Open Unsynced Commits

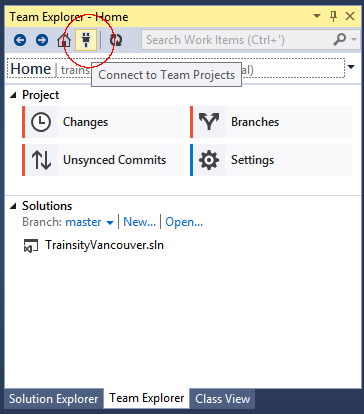coord(103,160)
